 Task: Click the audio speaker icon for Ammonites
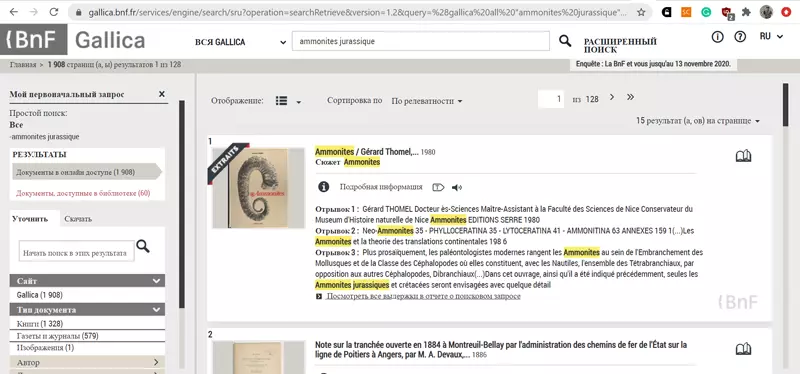click(x=457, y=187)
